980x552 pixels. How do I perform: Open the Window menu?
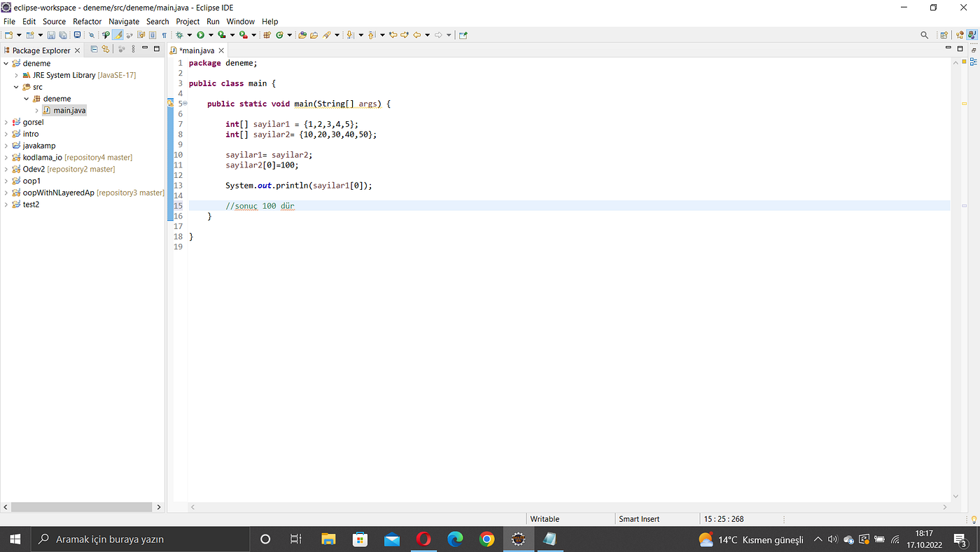pyautogui.click(x=241, y=22)
